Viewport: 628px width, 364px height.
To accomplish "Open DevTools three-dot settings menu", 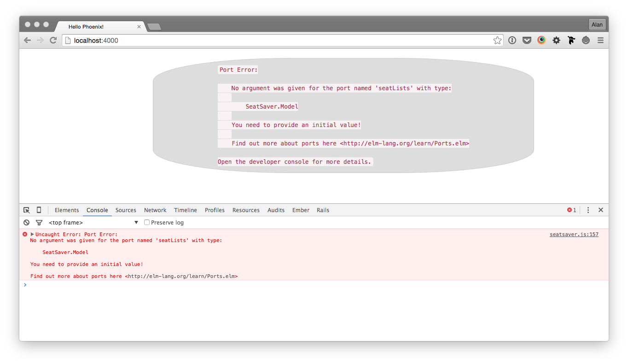I will coord(588,210).
